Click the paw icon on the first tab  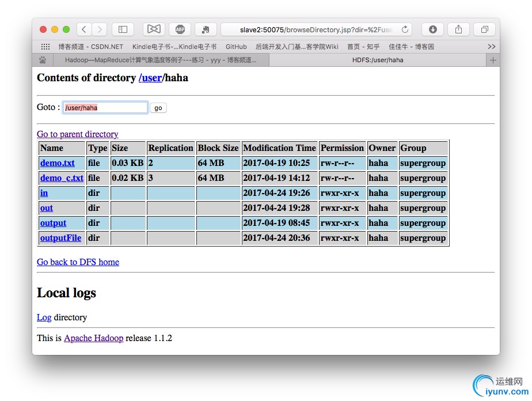pos(43,60)
